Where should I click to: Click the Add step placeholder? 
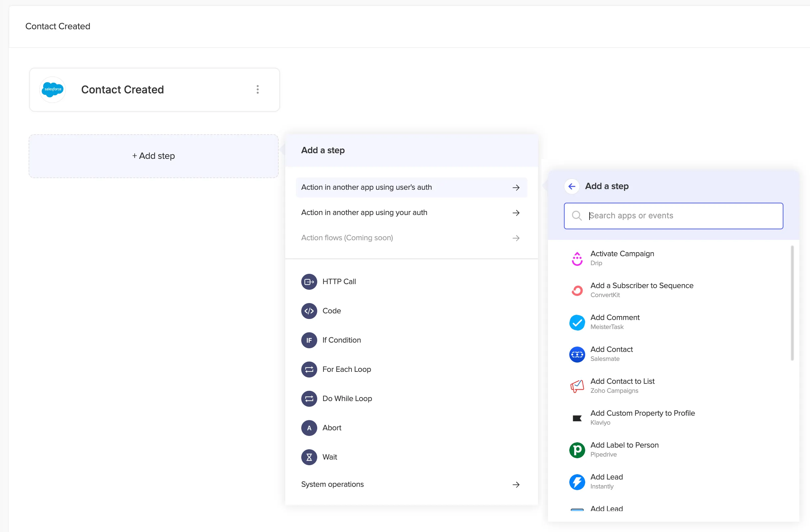point(154,156)
